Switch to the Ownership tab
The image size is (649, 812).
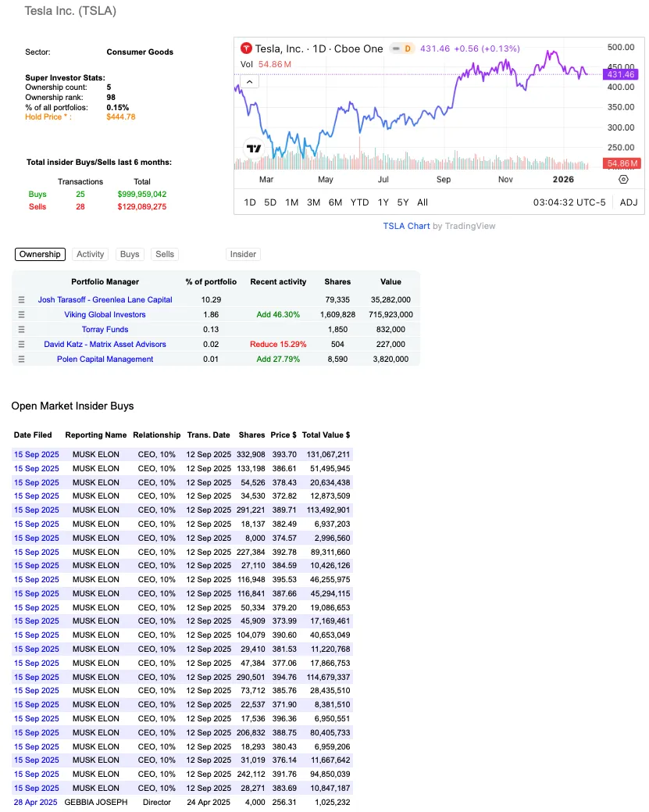40,254
